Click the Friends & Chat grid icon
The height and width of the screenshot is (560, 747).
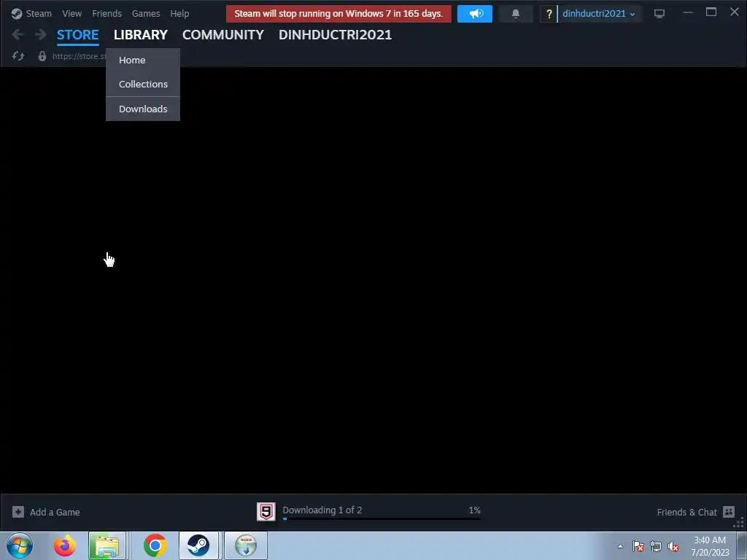(x=729, y=512)
